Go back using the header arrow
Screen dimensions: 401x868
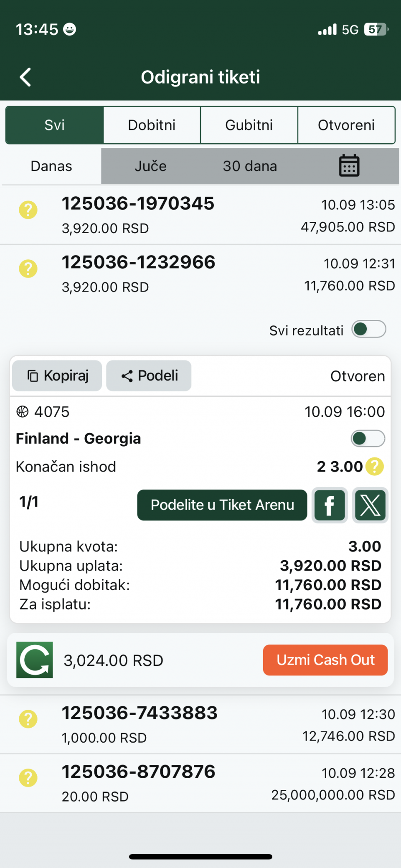(25, 77)
